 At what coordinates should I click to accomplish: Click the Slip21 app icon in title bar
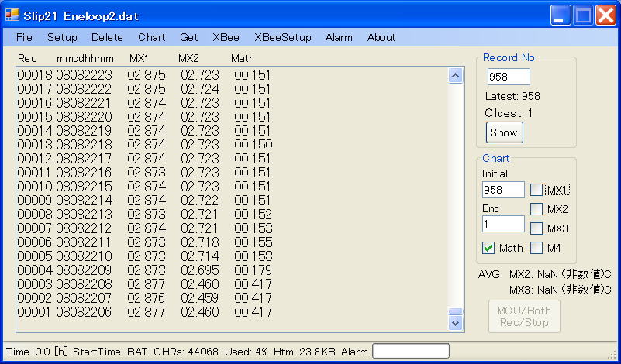(12, 15)
